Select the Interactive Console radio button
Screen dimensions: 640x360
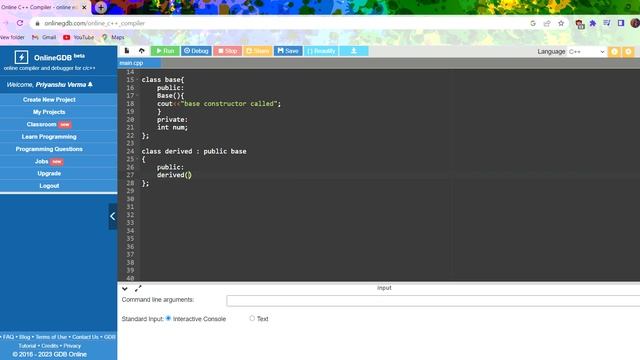(168, 318)
